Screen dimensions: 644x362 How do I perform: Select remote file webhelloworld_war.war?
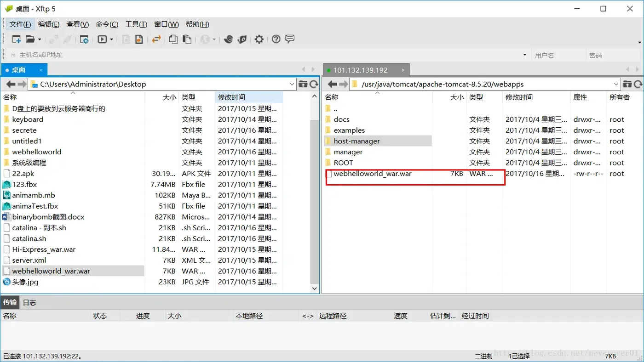[x=373, y=174]
